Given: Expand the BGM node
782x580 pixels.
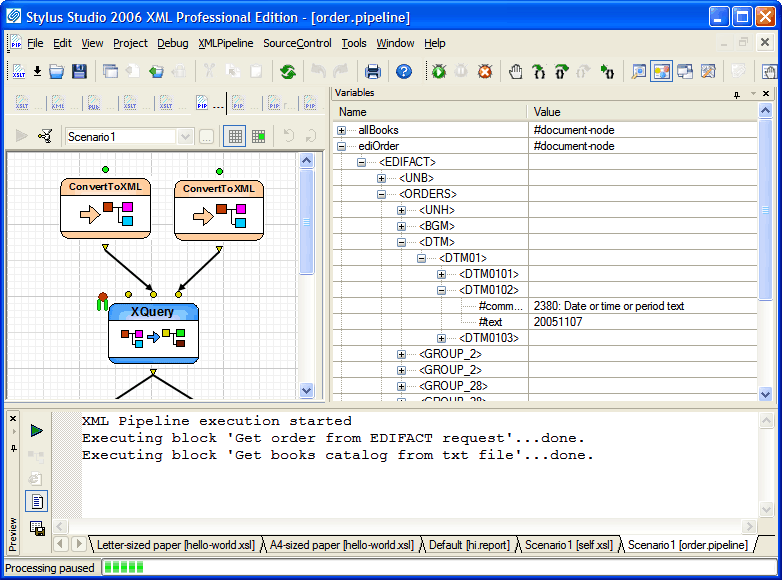Looking at the screenshot, I should (x=401, y=226).
